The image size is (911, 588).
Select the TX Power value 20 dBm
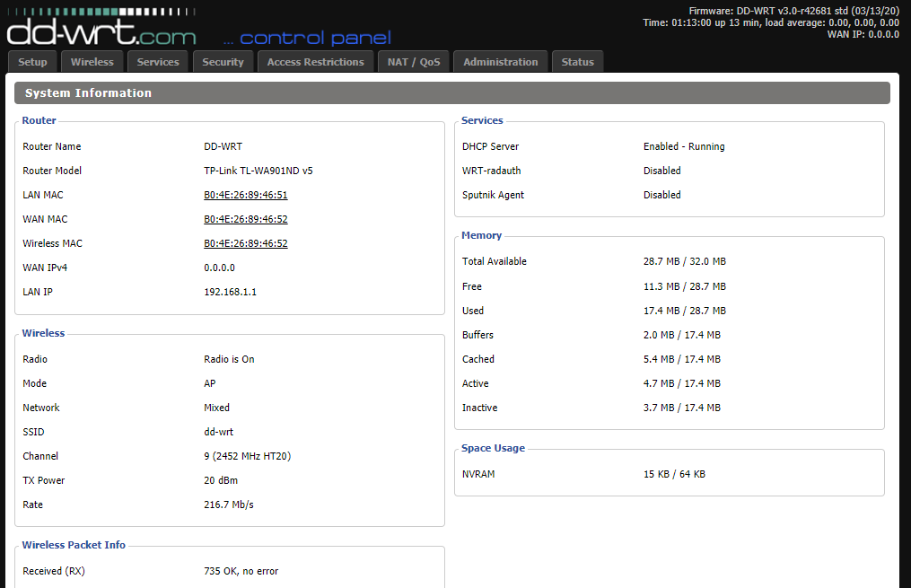[221, 480]
